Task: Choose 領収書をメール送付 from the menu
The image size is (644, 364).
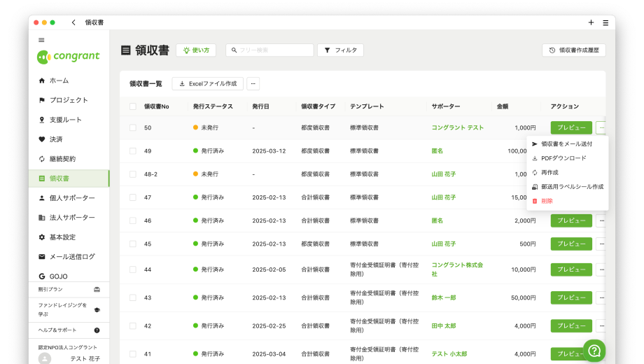Action: click(x=567, y=143)
